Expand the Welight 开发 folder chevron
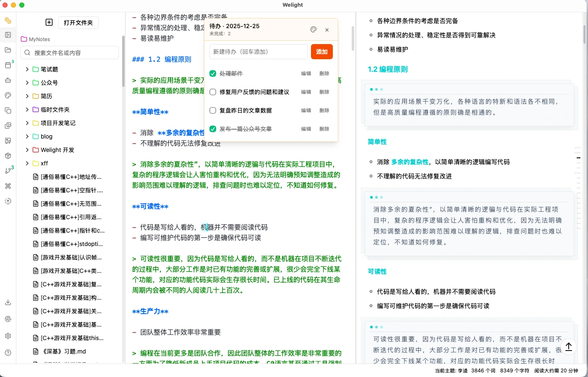588x377 pixels. pos(27,150)
